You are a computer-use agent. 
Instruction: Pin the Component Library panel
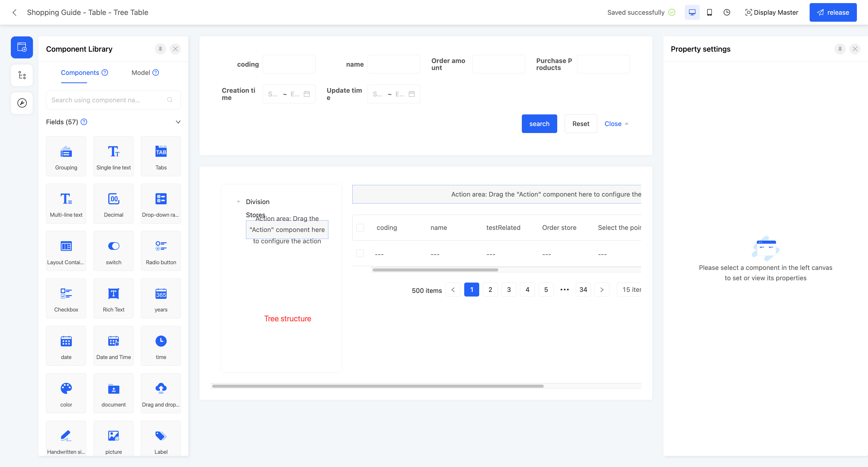coord(160,49)
